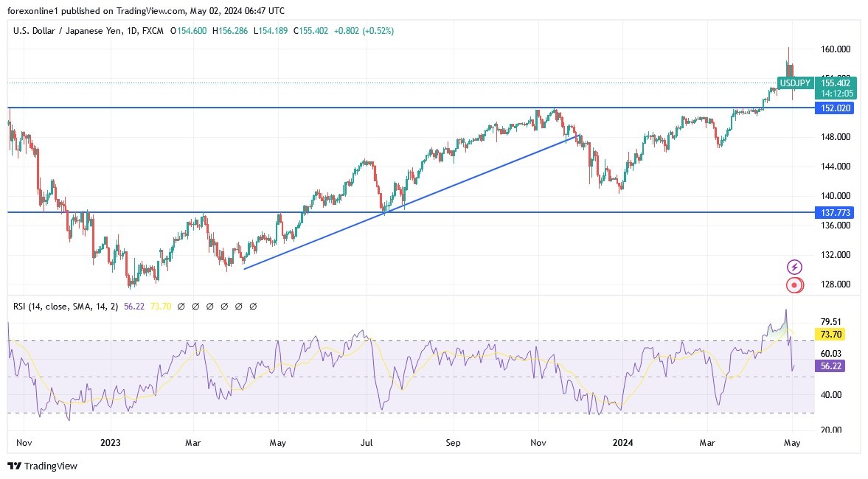Click the blue 152.020 price line label
This screenshot has height=479, width=868.
click(x=834, y=108)
